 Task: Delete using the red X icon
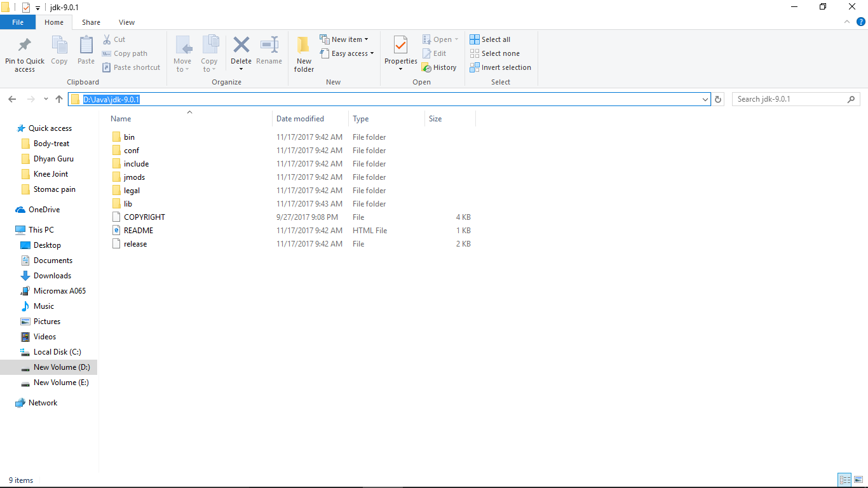(241, 46)
